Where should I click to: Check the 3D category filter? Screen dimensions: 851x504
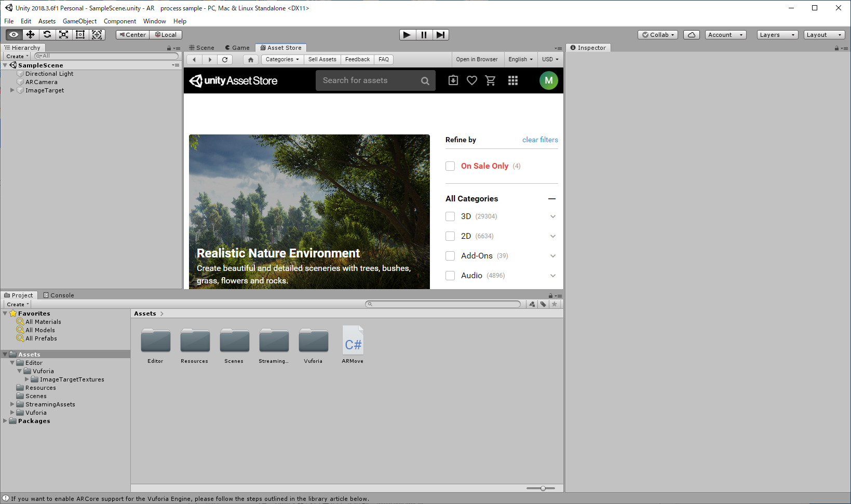(x=450, y=216)
